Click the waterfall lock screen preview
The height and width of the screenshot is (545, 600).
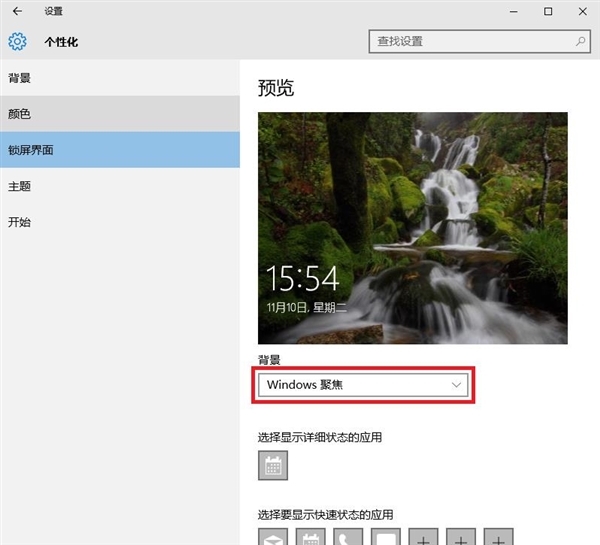[x=412, y=228]
